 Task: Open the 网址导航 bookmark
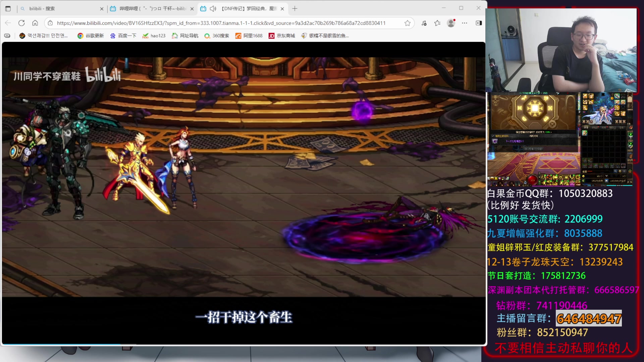pyautogui.click(x=185, y=36)
